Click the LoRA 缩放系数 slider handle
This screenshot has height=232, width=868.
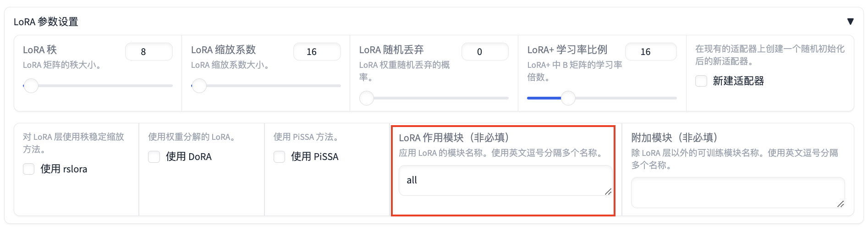(199, 86)
